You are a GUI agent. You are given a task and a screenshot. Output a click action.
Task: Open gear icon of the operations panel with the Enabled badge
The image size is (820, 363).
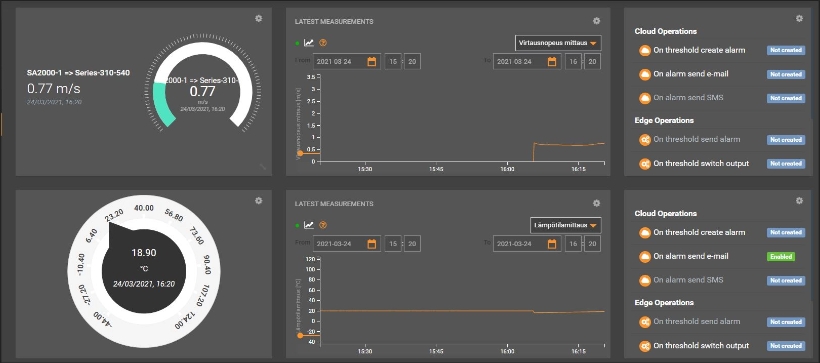point(799,201)
